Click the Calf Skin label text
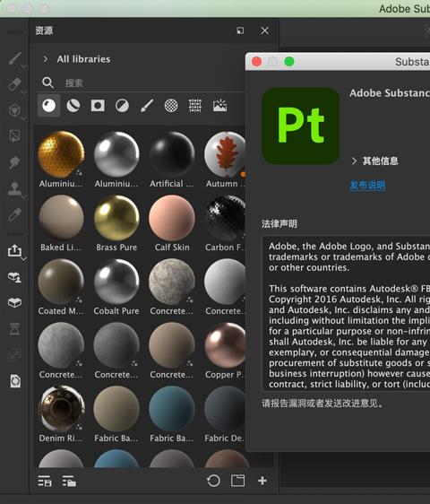This screenshot has width=430, height=504. pyautogui.click(x=172, y=248)
